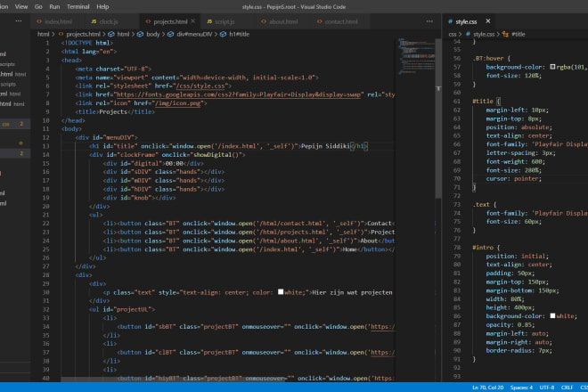Click 'Pepijn Siddiki' text on line 13
The height and width of the screenshot is (392, 588).
(x=325, y=146)
